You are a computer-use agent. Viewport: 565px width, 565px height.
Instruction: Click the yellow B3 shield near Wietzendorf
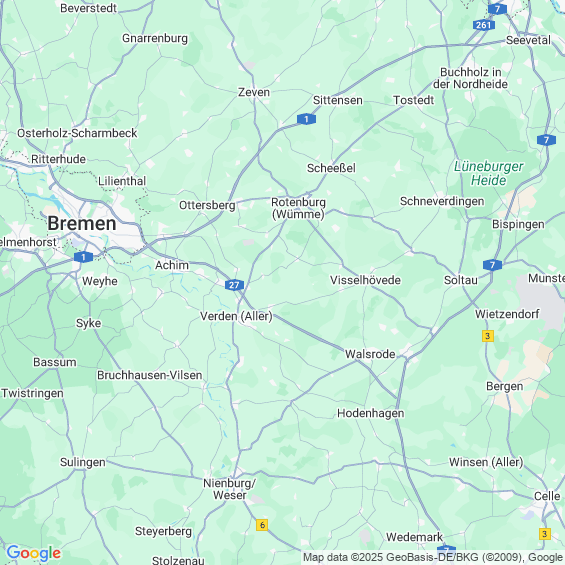click(x=488, y=336)
